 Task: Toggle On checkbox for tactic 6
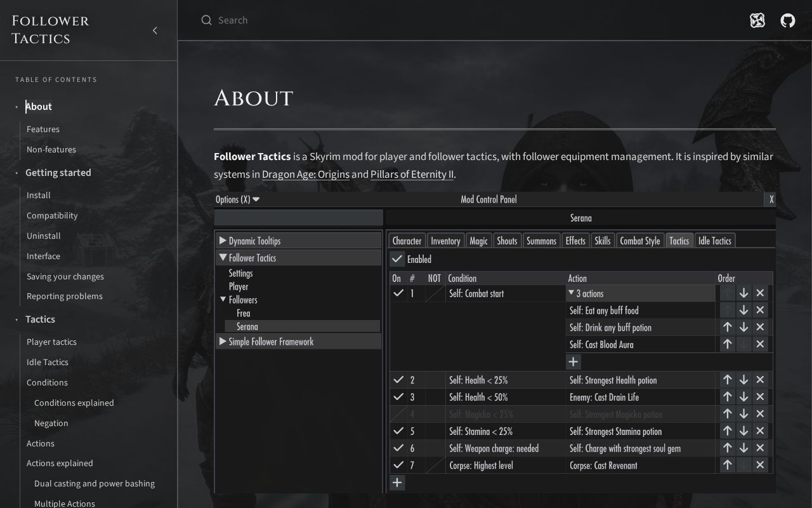click(x=398, y=448)
